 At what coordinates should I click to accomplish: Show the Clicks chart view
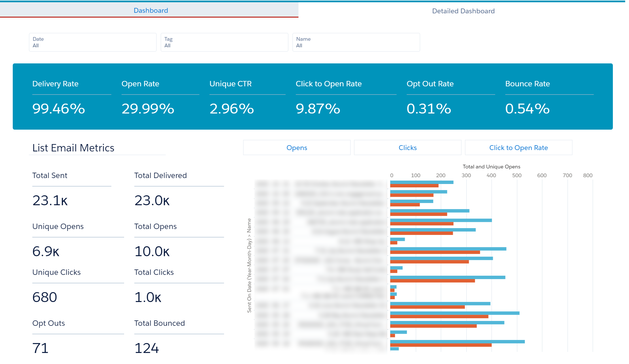coord(407,147)
